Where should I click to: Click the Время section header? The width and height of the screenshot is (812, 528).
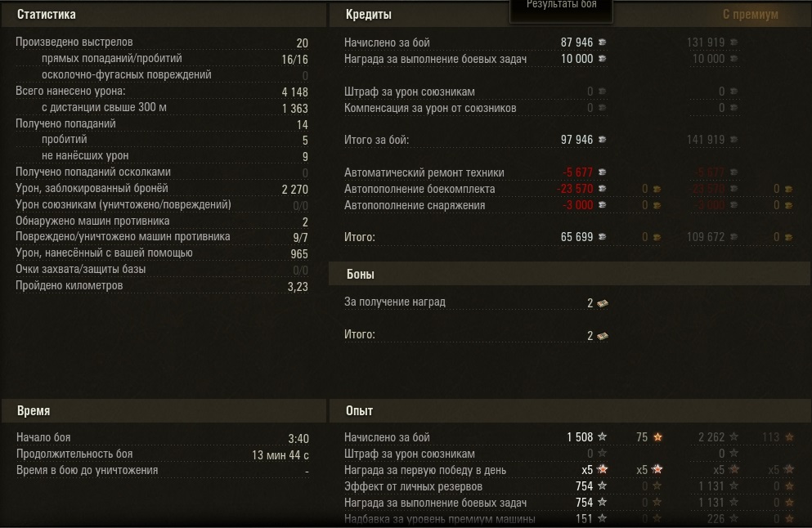pyautogui.click(x=34, y=410)
